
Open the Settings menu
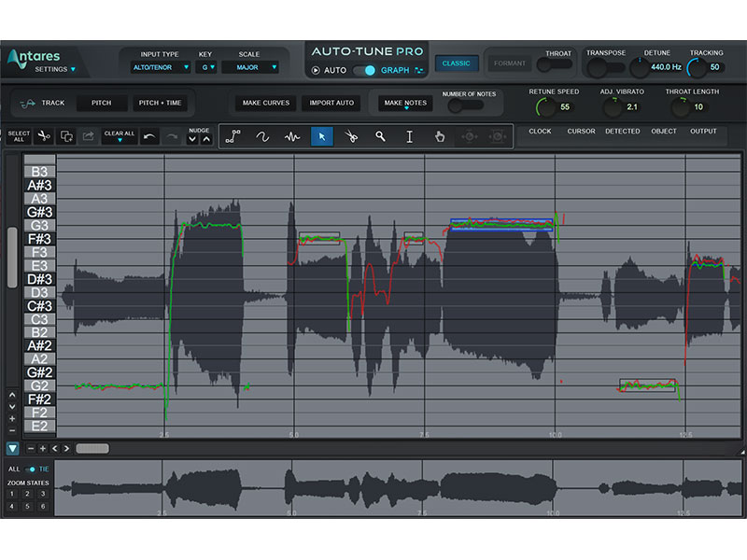[55, 69]
